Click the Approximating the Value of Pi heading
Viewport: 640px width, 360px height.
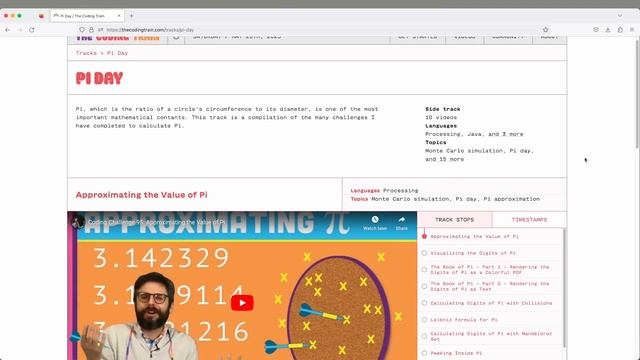(x=141, y=195)
